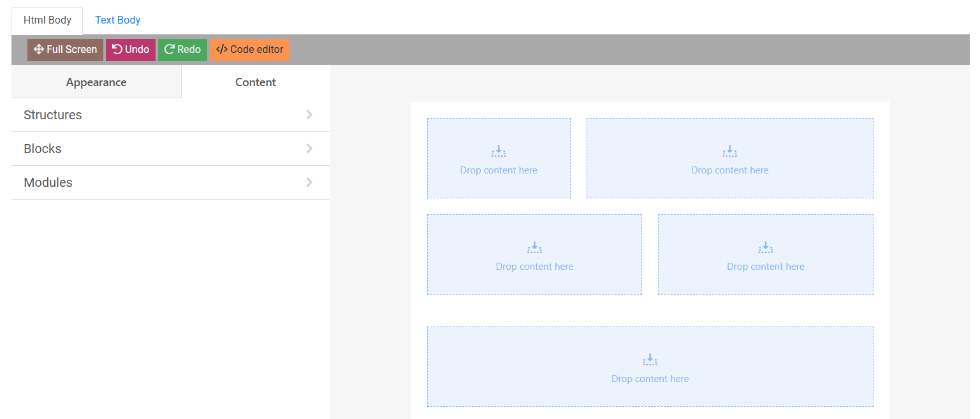This screenshot has width=980, height=419.
Task: Open the Appearance panel tab
Action: [x=96, y=82]
